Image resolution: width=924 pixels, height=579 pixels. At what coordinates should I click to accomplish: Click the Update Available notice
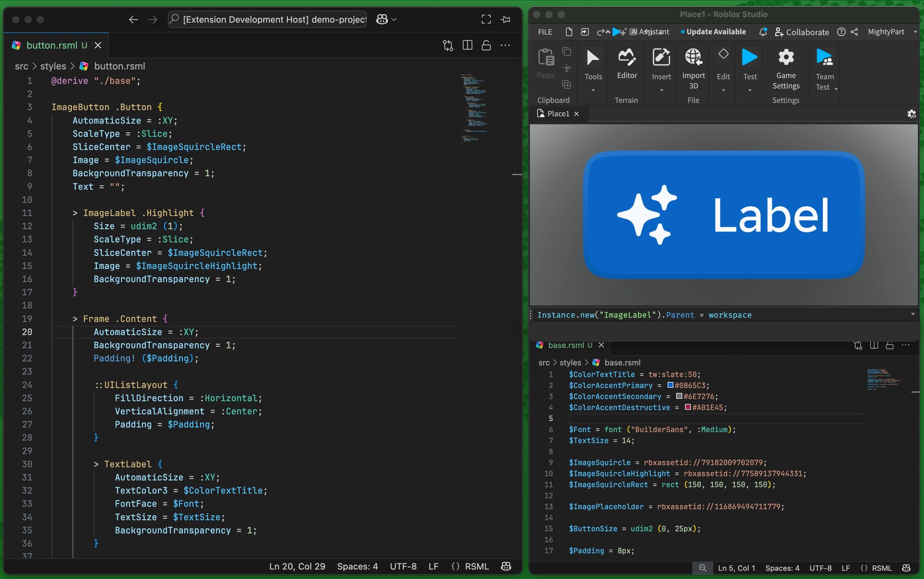click(713, 32)
